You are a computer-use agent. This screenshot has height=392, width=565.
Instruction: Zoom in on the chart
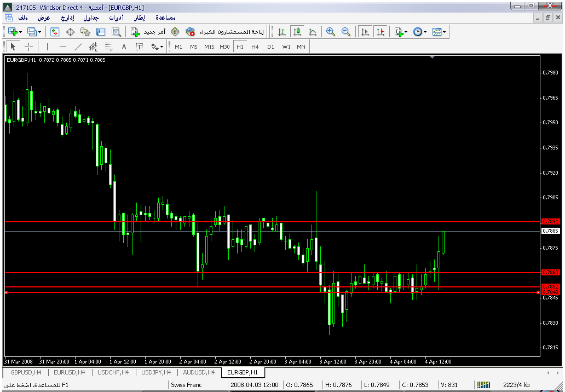point(330,32)
